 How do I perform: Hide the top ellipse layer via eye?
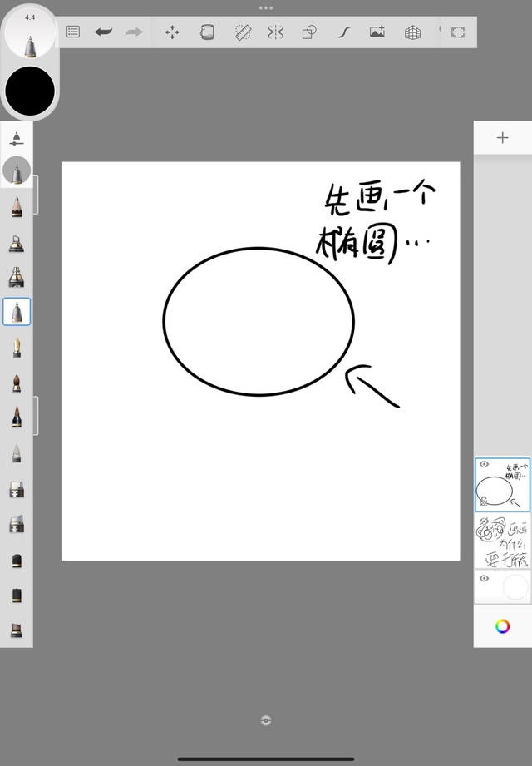[484, 465]
